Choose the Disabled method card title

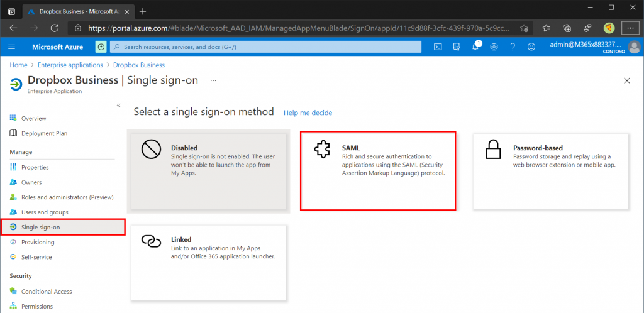[184, 148]
